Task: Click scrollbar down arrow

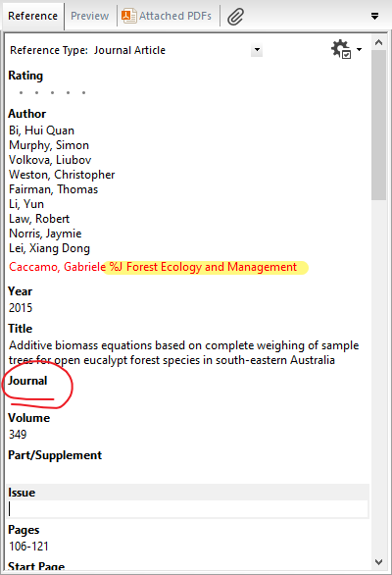Action: (379, 562)
